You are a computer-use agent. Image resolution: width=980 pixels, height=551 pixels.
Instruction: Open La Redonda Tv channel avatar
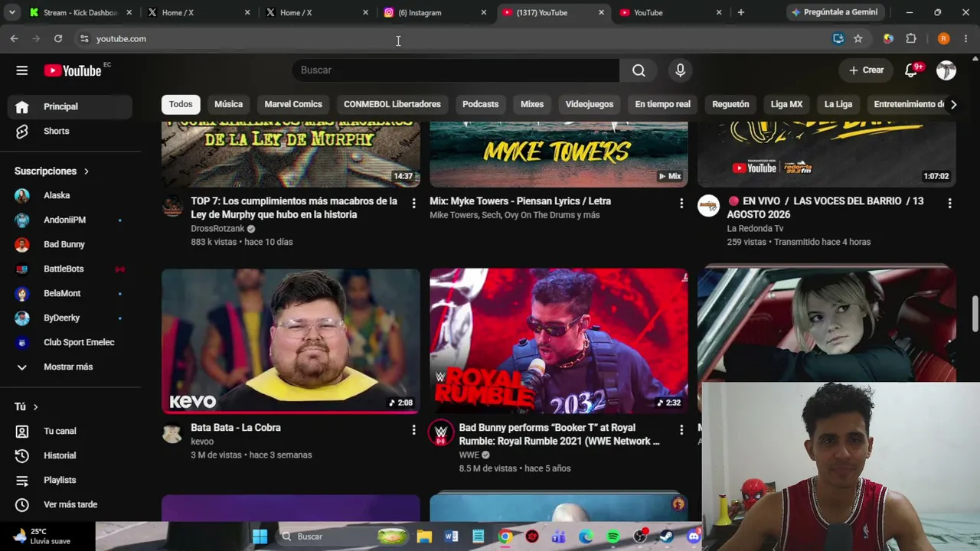click(x=708, y=207)
